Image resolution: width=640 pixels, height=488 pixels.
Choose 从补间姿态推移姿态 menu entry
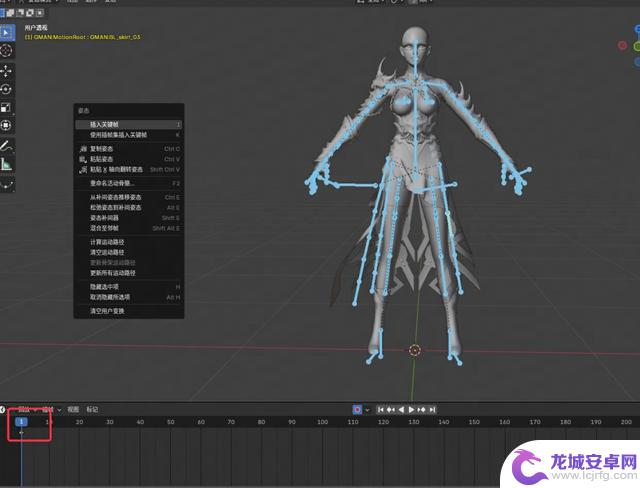pos(129,197)
